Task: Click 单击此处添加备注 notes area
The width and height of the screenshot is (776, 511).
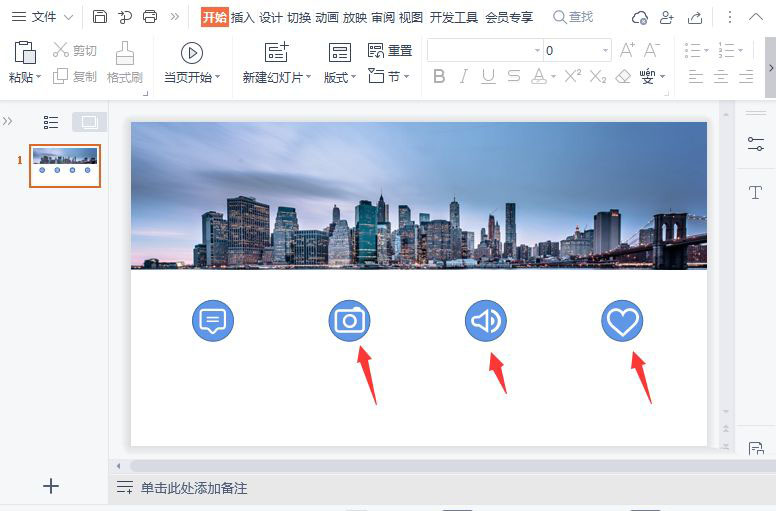Action: pyautogui.click(x=194, y=488)
